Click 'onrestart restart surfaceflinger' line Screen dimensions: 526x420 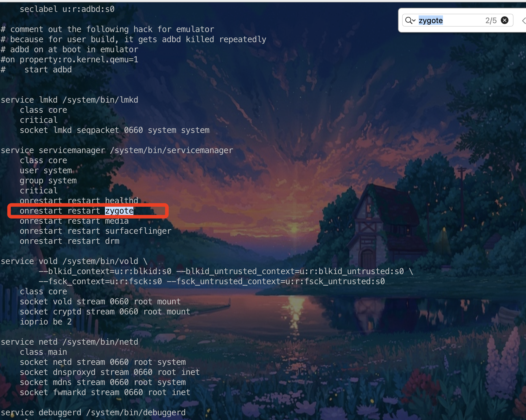coord(95,231)
